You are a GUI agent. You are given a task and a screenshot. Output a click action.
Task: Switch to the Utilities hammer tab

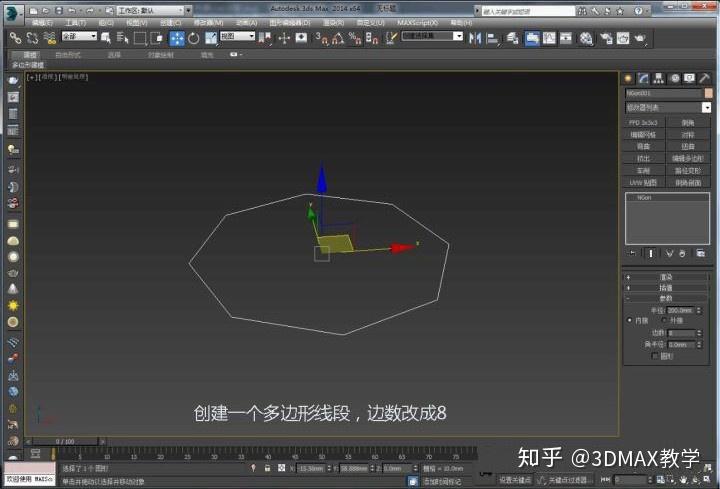(704, 79)
